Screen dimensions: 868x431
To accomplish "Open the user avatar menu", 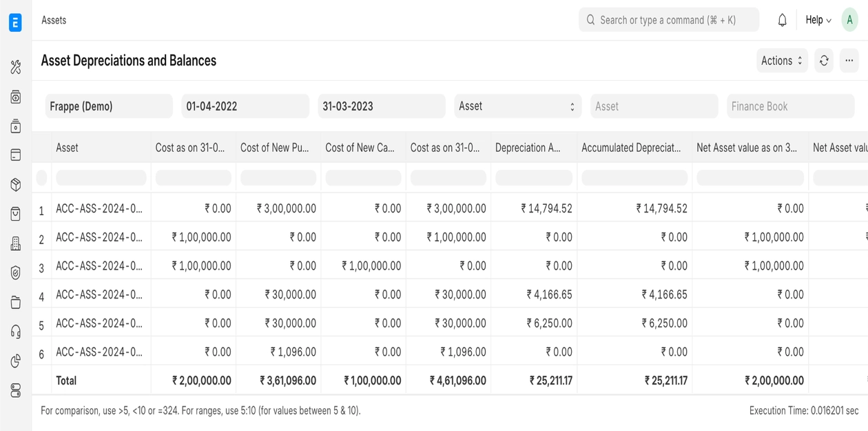I will click(849, 20).
